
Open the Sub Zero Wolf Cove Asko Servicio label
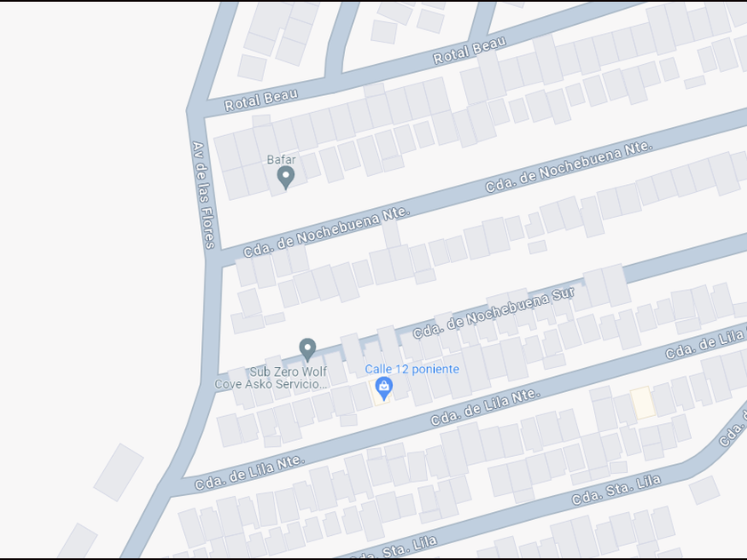[271, 378]
